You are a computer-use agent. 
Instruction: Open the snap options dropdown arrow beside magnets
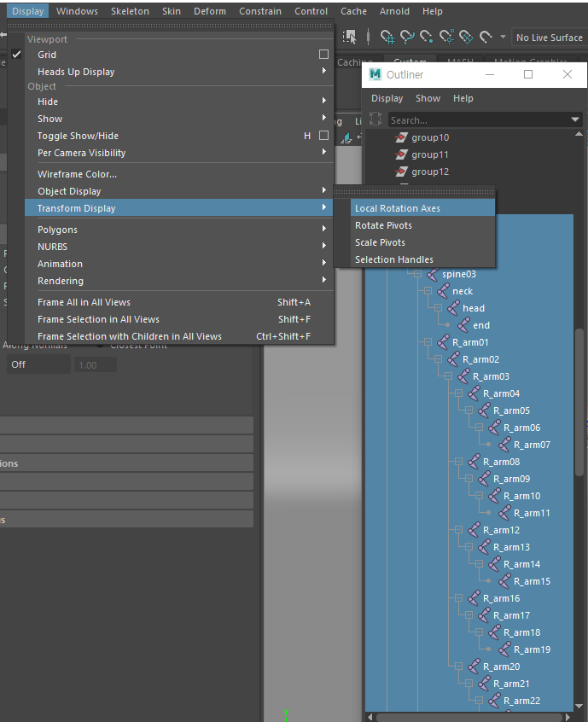[x=503, y=37]
